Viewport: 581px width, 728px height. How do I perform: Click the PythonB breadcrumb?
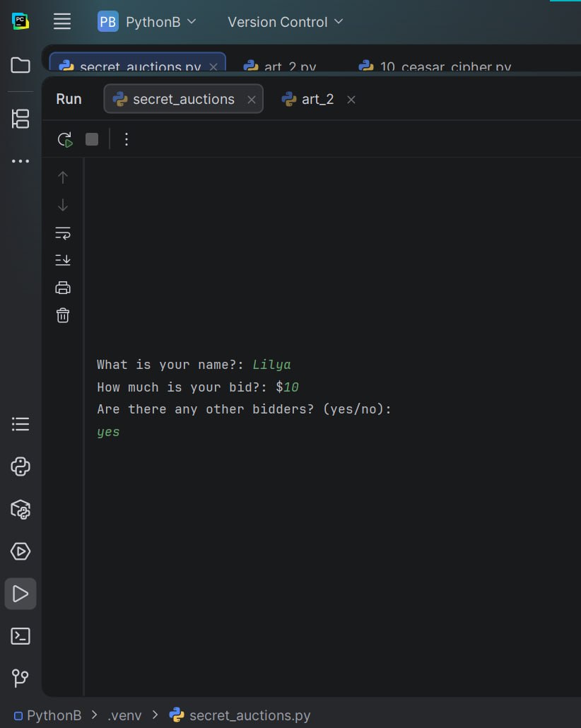pyautogui.click(x=48, y=715)
